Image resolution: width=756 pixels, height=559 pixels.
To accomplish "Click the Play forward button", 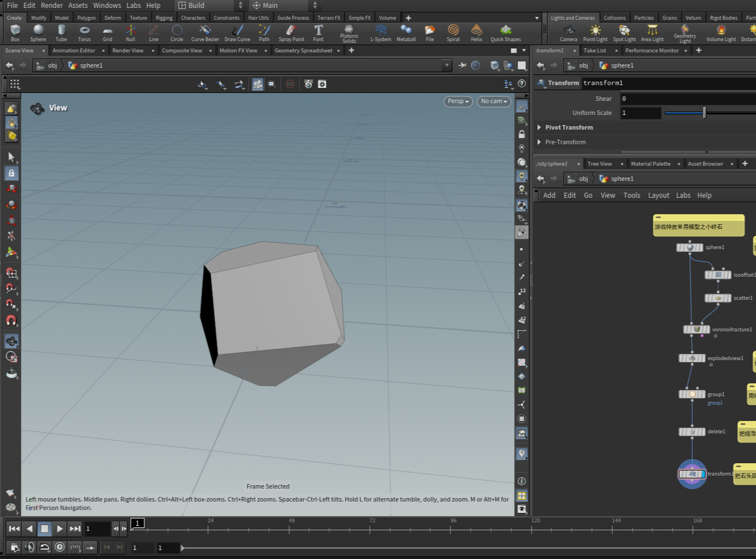I will coord(59,529).
